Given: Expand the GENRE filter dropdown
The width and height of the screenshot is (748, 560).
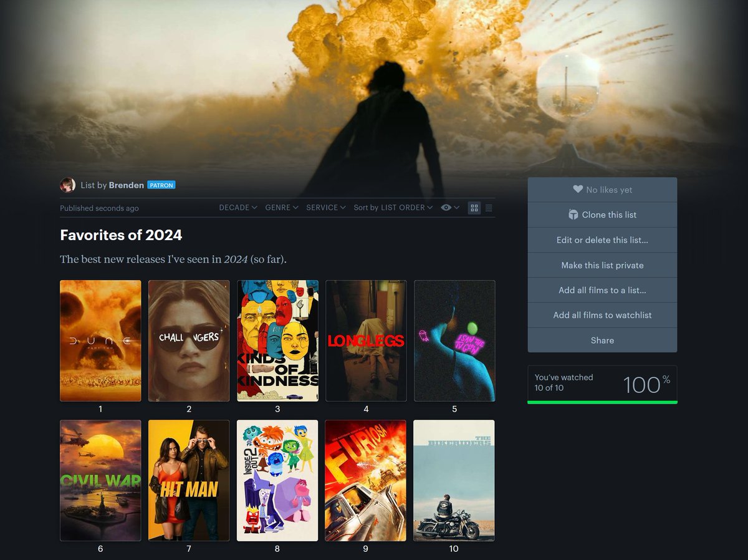Looking at the screenshot, I should [282, 208].
